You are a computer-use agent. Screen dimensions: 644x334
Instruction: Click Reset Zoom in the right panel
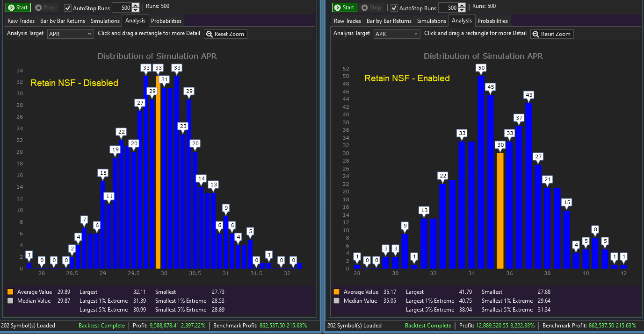(x=552, y=34)
